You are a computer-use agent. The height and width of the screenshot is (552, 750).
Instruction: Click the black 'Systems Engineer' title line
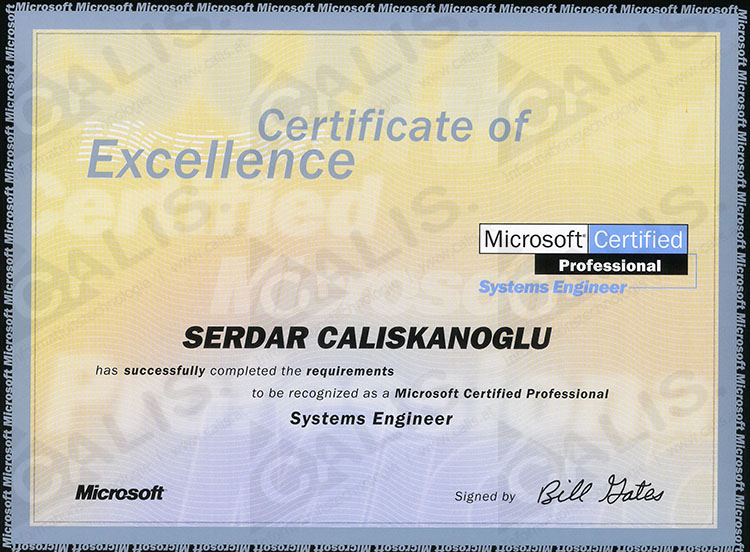coord(371,419)
